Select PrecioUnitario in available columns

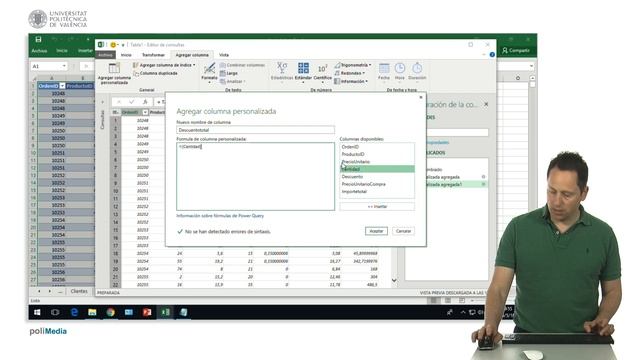click(356, 162)
